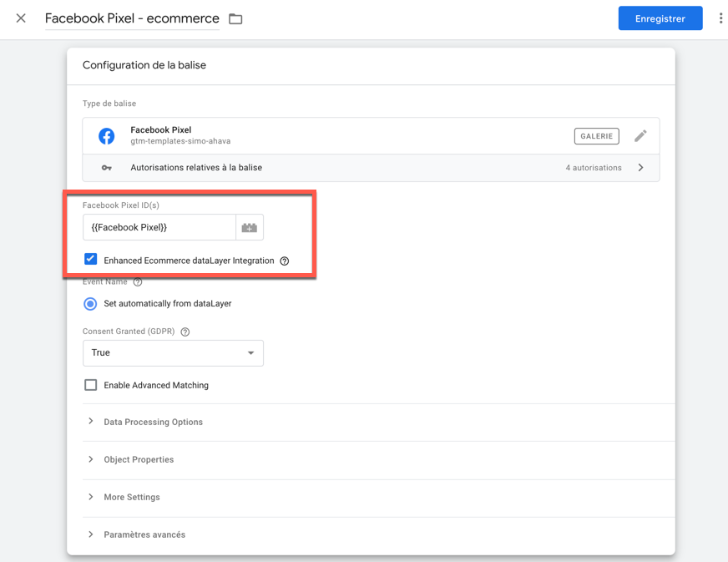
Task: Click the key icon for tag permissions
Action: (x=107, y=168)
